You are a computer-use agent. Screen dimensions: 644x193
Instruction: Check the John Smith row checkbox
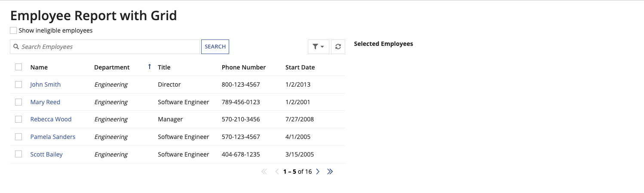point(18,84)
